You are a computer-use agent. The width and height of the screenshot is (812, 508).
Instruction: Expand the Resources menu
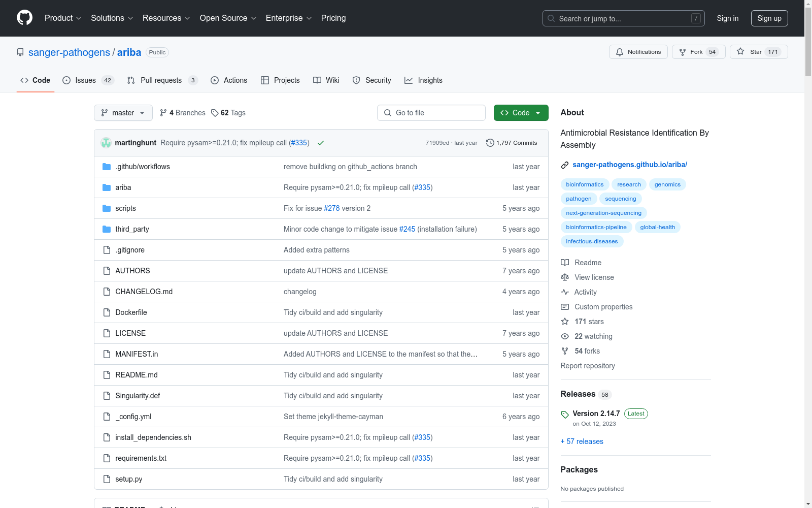pos(166,18)
